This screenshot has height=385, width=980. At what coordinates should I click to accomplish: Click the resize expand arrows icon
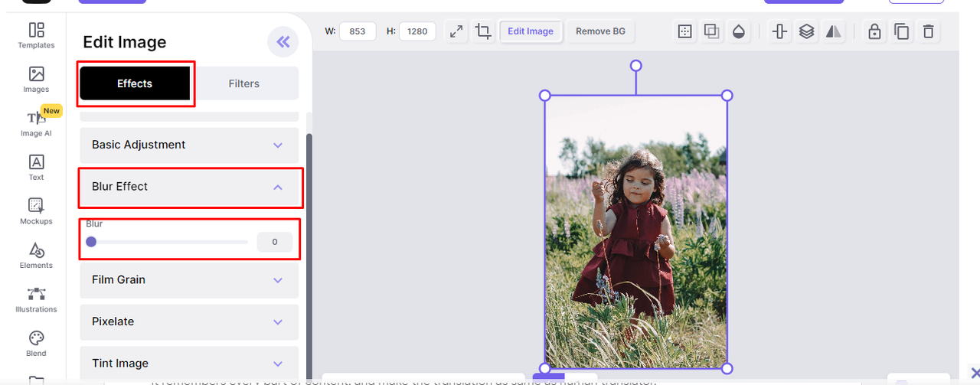[456, 31]
